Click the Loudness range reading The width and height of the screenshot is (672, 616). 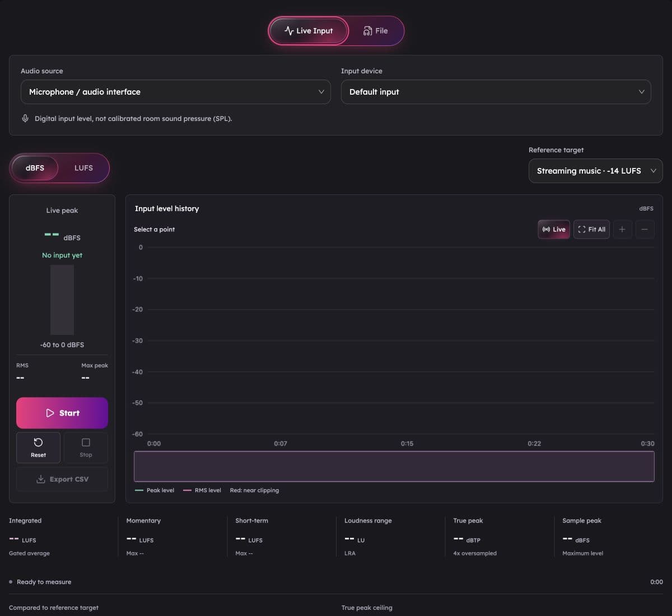coord(354,539)
